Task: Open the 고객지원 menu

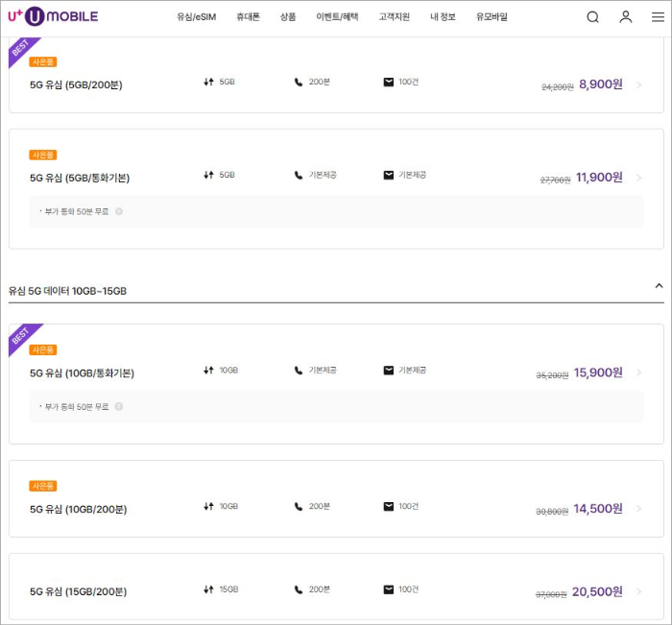Action: pyautogui.click(x=395, y=17)
